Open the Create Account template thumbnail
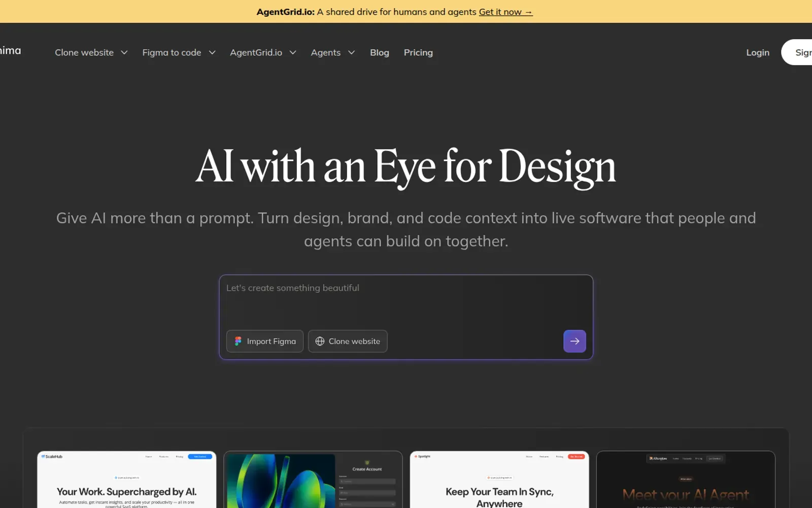This screenshot has width=812, height=508. 313,480
